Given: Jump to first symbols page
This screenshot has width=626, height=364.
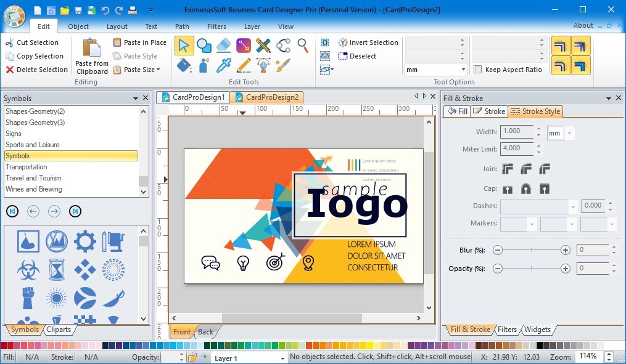Looking at the screenshot, I should pos(12,211).
